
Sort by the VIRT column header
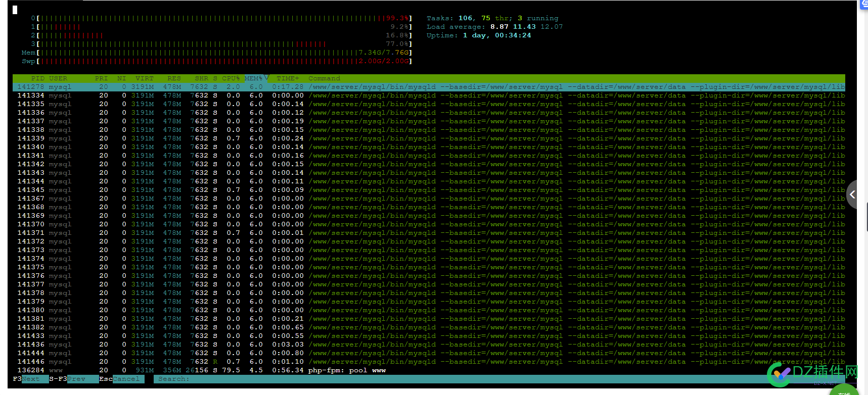pyautogui.click(x=144, y=78)
